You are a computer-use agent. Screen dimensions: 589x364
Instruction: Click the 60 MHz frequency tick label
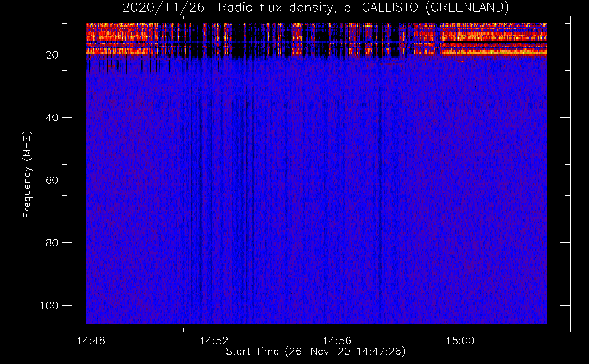point(52,180)
